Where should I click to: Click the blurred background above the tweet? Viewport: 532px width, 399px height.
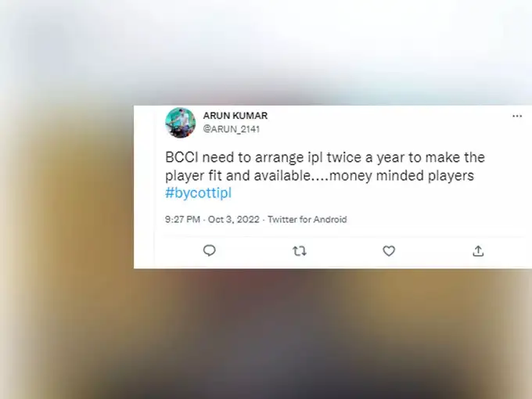pos(266,51)
